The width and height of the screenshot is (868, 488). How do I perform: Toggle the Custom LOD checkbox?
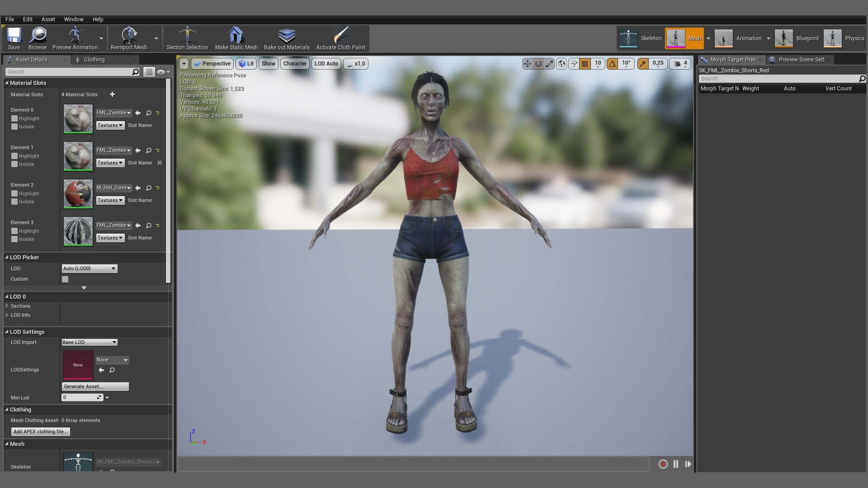pyautogui.click(x=65, y=279)
